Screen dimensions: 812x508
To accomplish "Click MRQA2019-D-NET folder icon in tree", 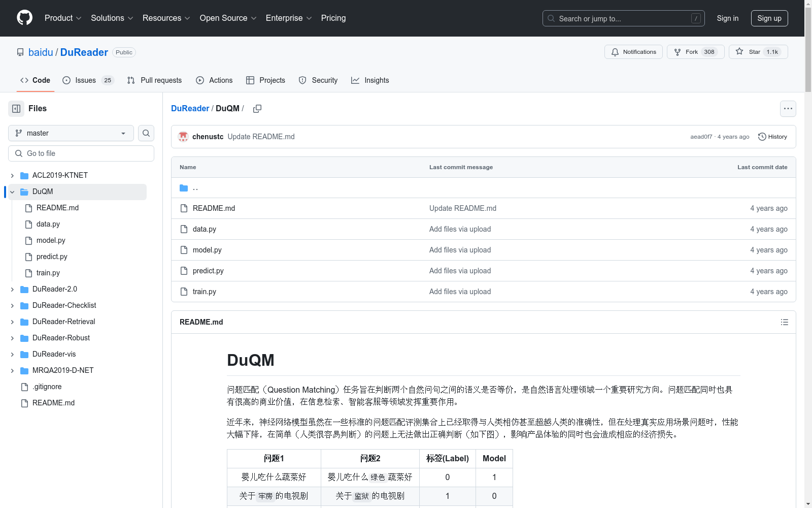I will coord(24,370).
